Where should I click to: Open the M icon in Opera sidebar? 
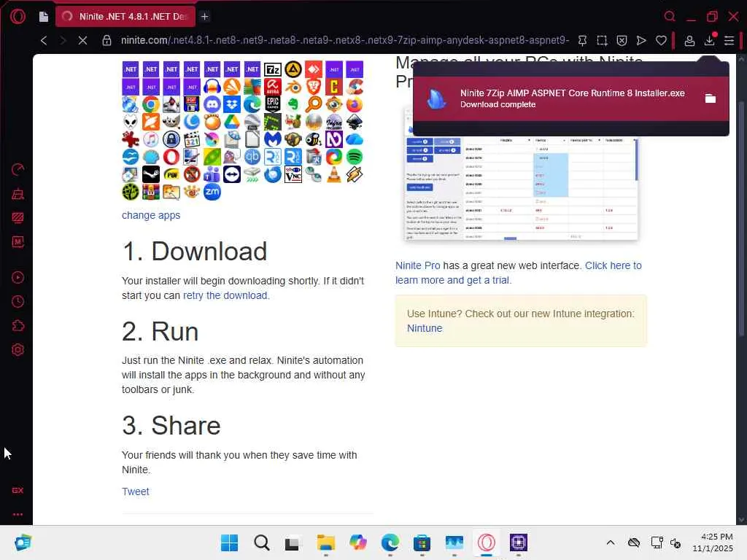(18, 242)
